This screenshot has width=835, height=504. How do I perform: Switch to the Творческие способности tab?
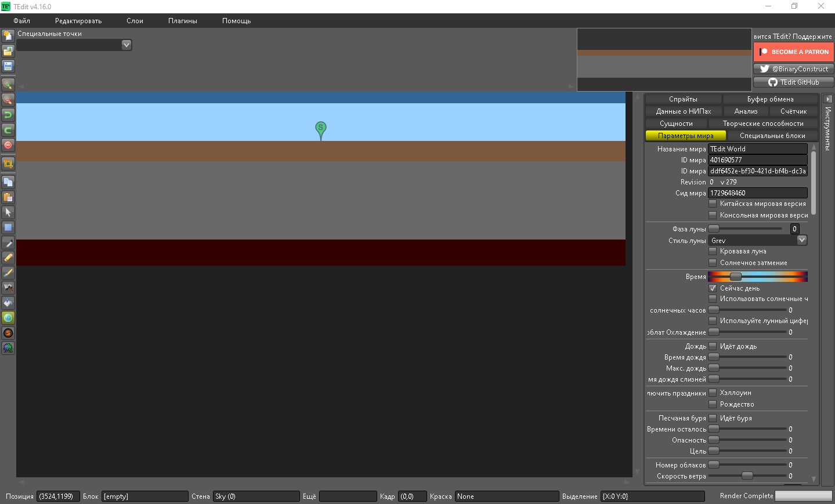(763, 124)
